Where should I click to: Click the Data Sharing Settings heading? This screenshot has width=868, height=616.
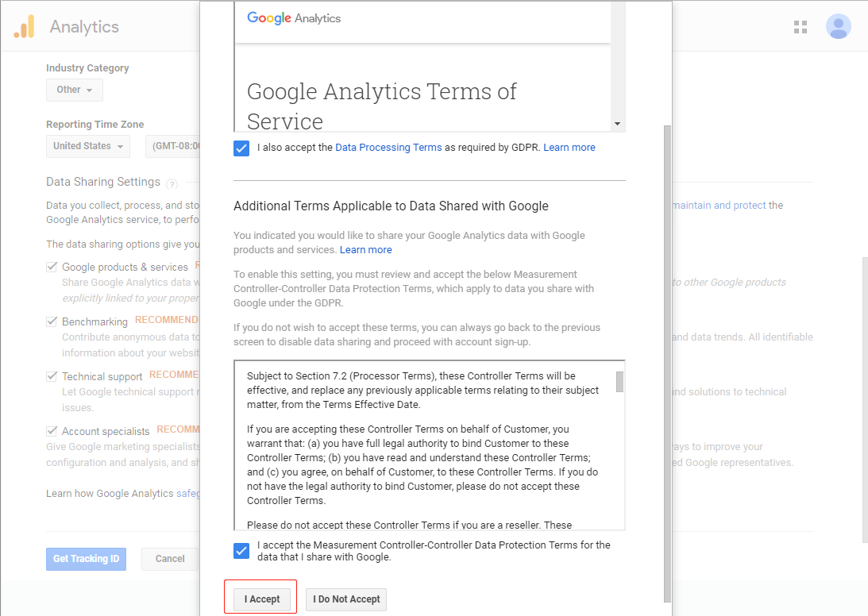tap(103, 182)
